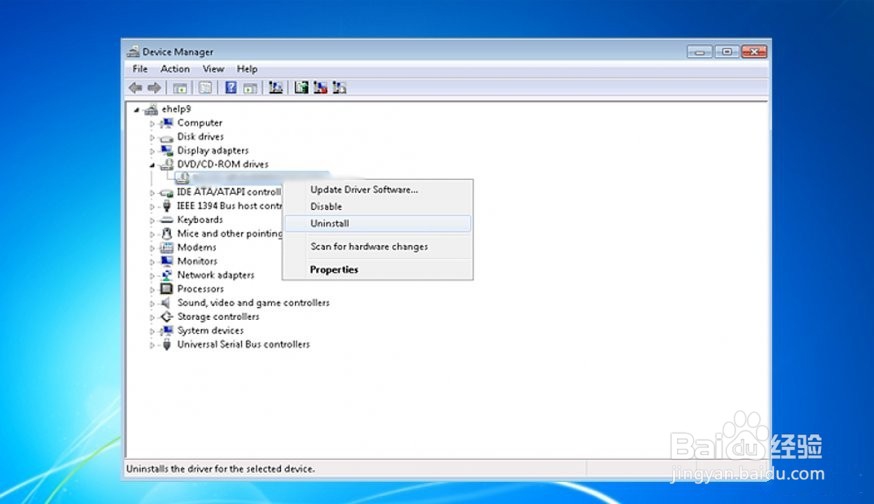
Task: Expand the Keyboards arrow
Action: [152, 220]
